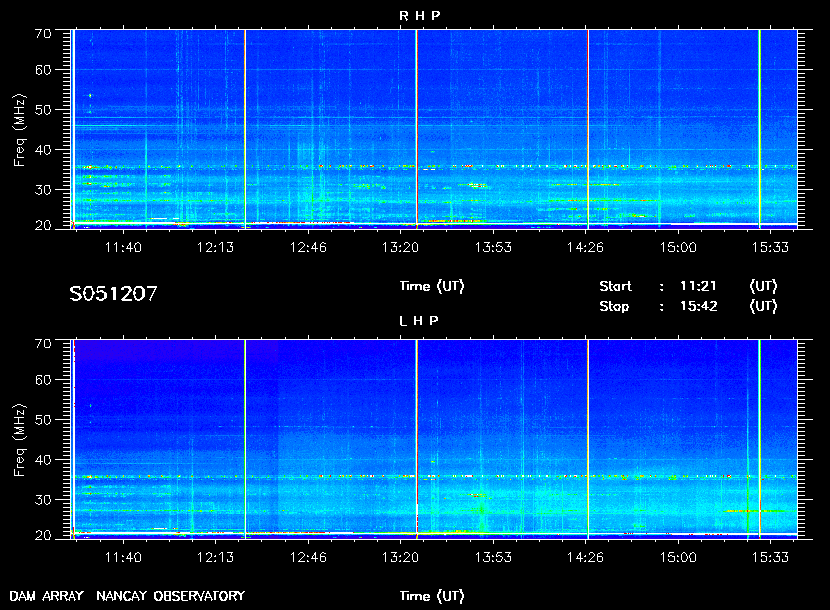Viewport: 830px width, 610px height.
Task: Click the 50 MHz label on LHP axis
Action: [x=43, y=419]
